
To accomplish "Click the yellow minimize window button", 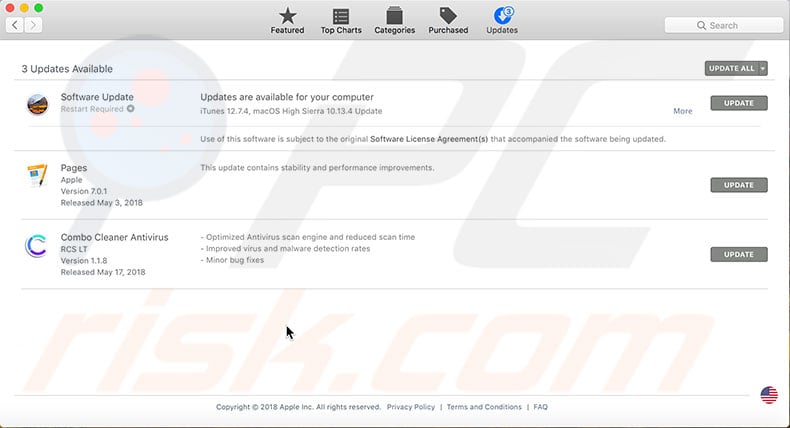I will 24,8.
